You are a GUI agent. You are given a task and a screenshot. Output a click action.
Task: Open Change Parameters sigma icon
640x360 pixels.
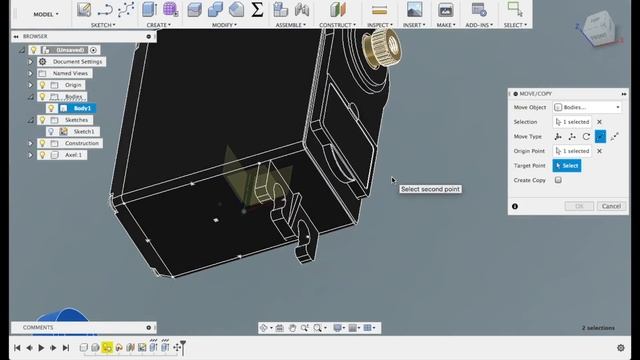click(x=257, y=10)
